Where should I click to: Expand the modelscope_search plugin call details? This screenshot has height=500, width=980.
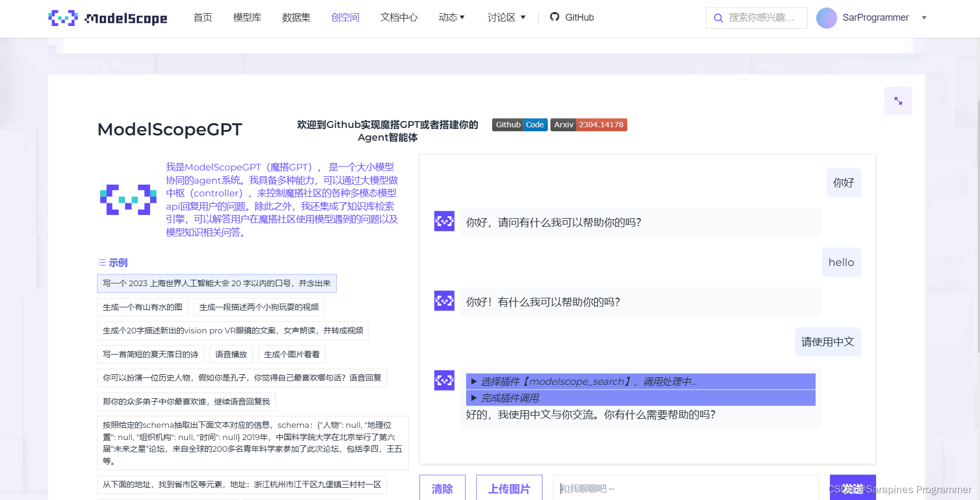coord(474,381)
